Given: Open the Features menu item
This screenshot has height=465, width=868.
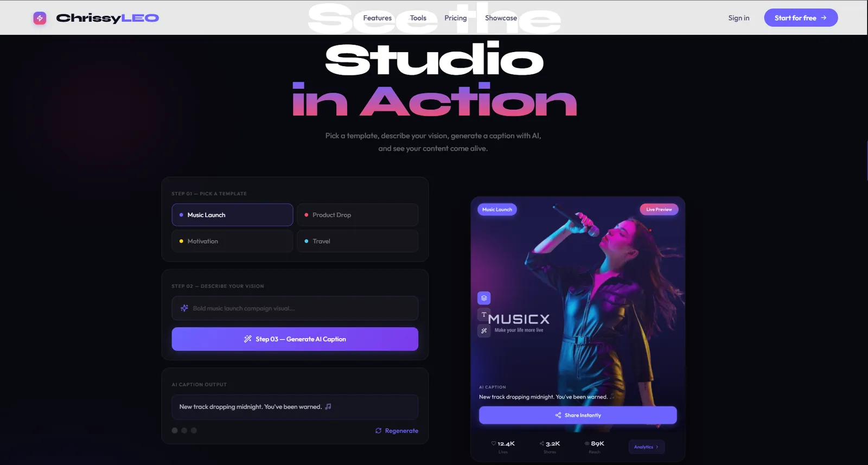Looking at the screenshot, I should [x=378, y=18].
